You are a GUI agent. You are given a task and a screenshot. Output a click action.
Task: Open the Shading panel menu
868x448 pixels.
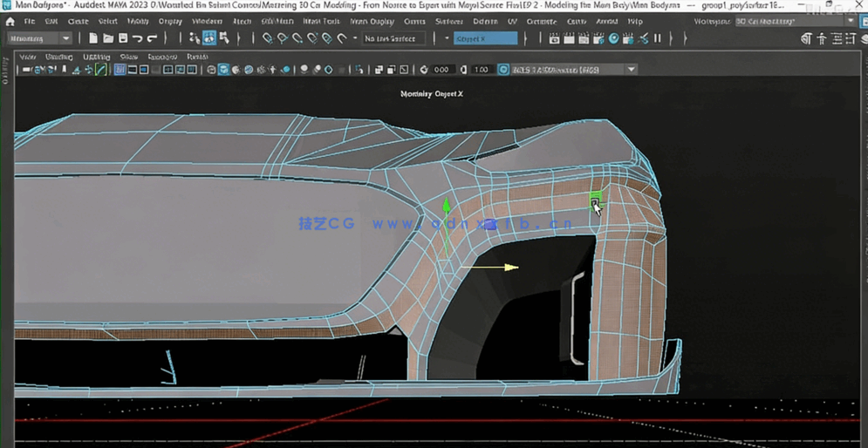[59, 57]
